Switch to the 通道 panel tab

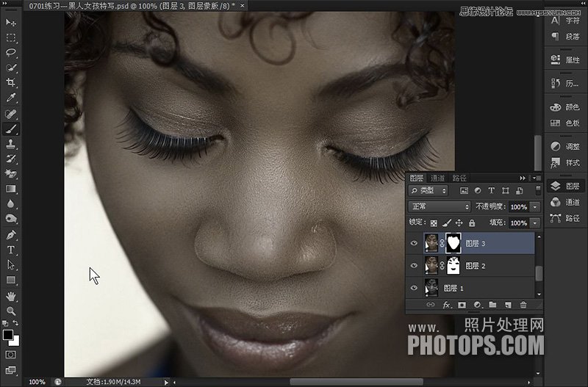437,178
